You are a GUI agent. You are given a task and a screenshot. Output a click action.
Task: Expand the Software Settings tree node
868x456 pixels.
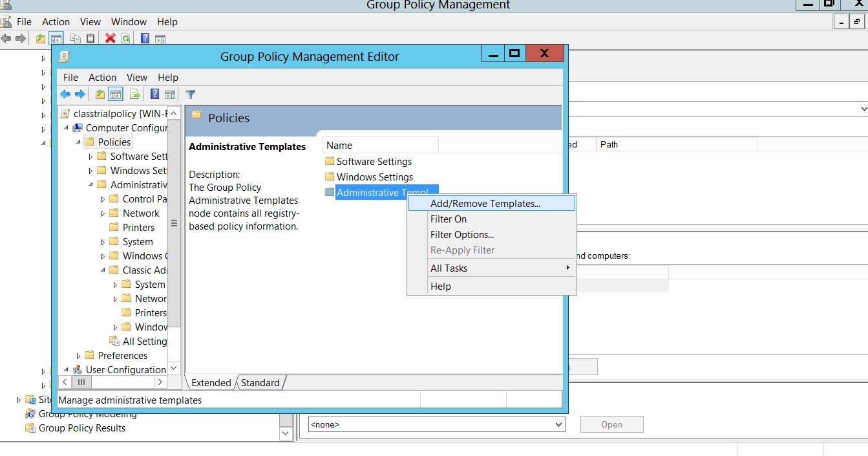pos(90,157)
